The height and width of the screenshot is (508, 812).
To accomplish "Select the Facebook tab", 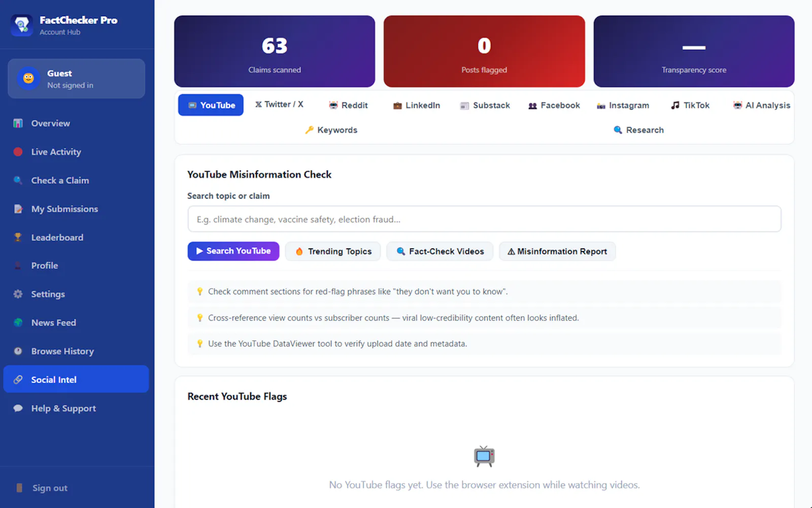I will coord(554,105).
